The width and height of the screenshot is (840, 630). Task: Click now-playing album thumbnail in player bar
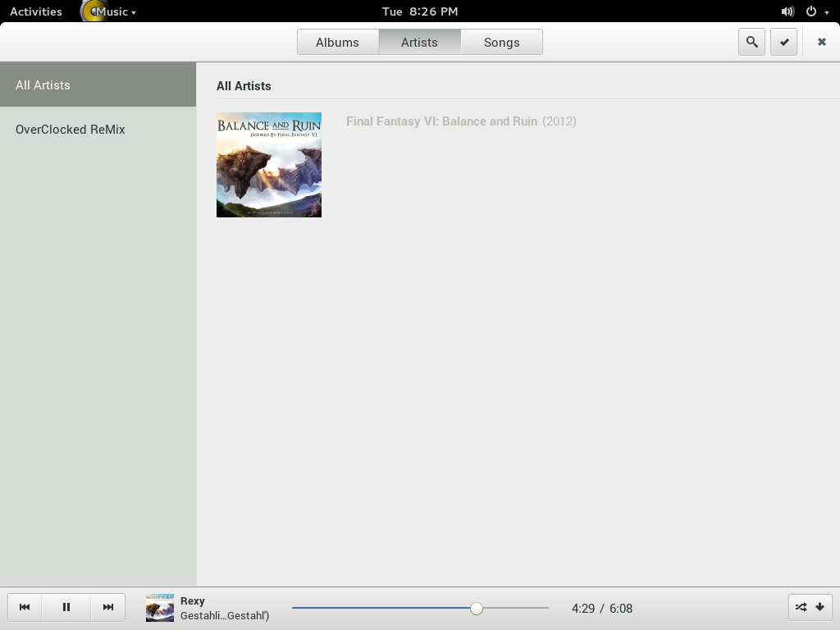point(160,608)
